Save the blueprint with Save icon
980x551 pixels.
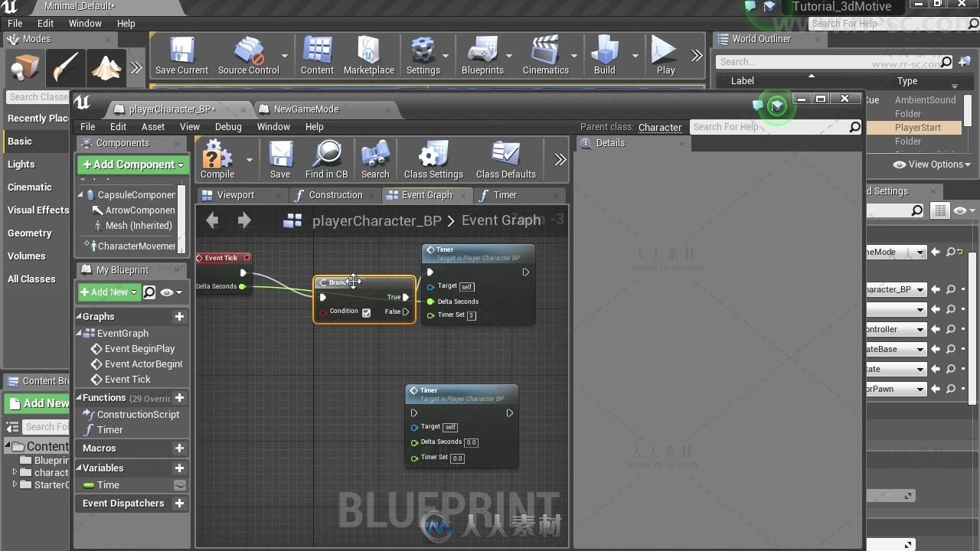click(x=280, y=159)
